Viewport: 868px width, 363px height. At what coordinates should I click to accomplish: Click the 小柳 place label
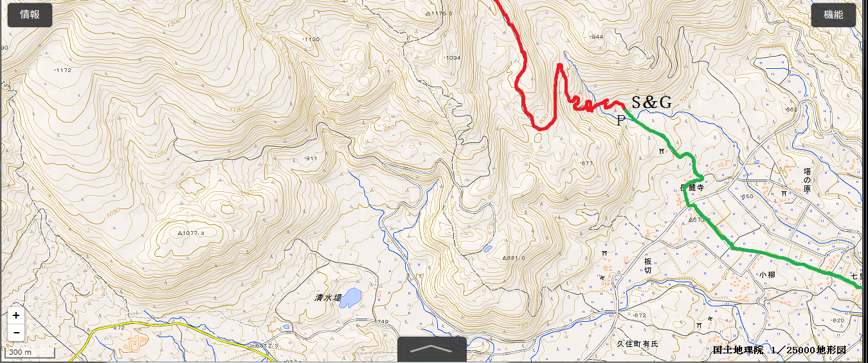pos(766,274)
